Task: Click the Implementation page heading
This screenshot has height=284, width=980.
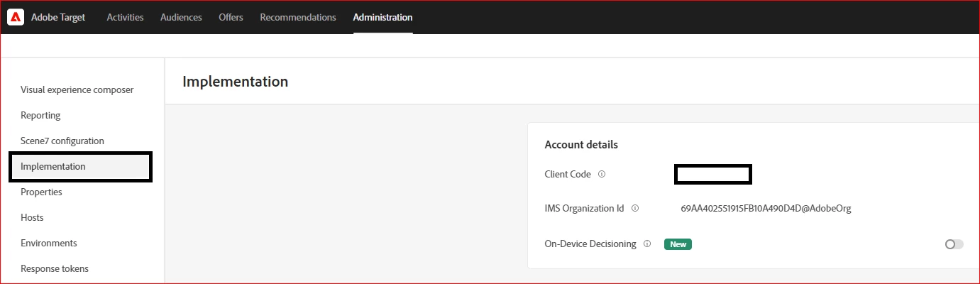Action: [x=235, y=82]
